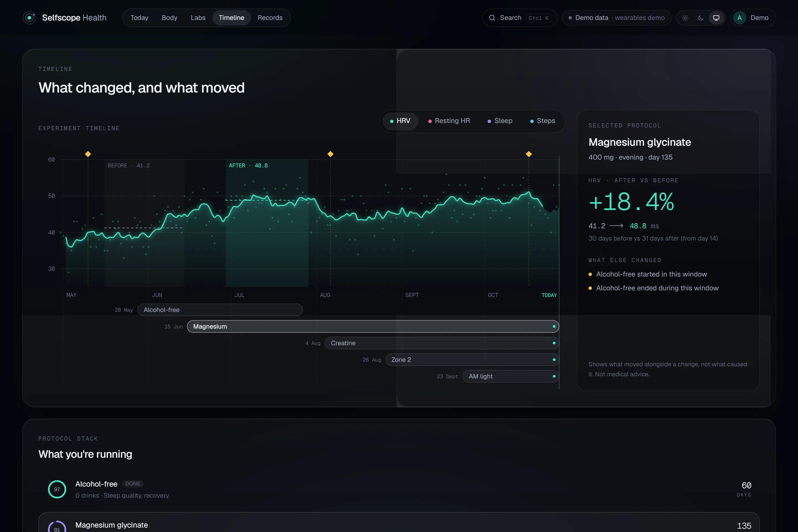
Task: Open the Body tab
Action: click(x=169, y=18)
